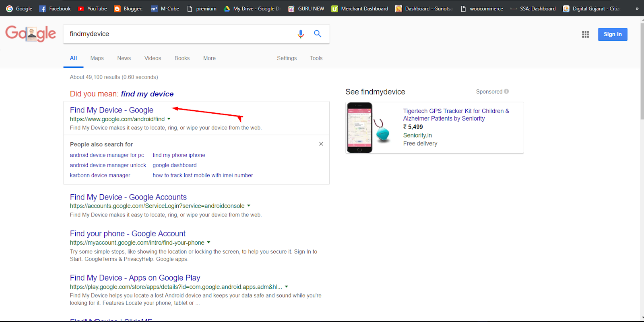644x322 pixels.
Task: Open 'Find My Device - Google Accounts' result
Action: coord(128,197)
